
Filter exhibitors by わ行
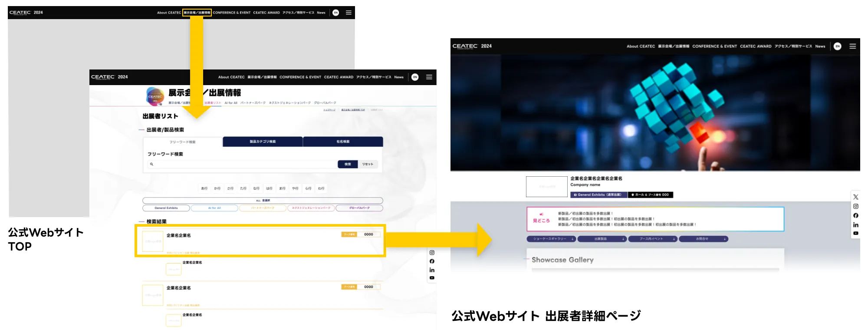pyautogui.click(x=321, y=188)
